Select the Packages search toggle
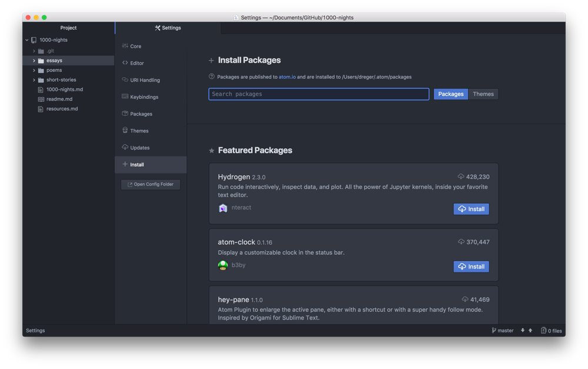Screen dimensions: 588x369 (450, 94)
